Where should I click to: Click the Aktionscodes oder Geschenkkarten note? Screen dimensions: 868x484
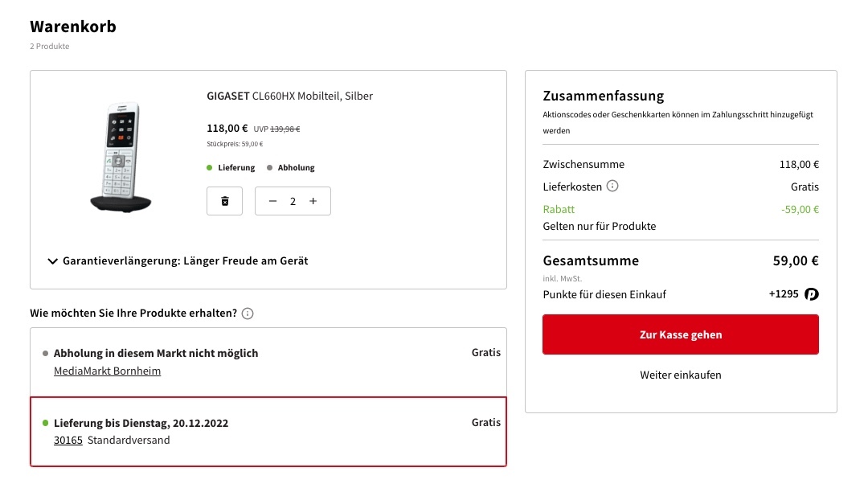678,122
